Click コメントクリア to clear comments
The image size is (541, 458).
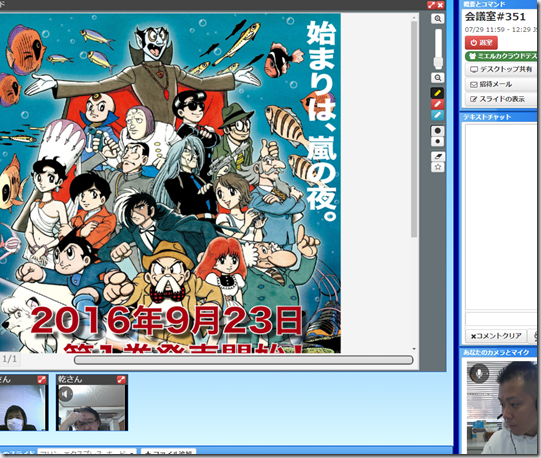pos(496,336)
